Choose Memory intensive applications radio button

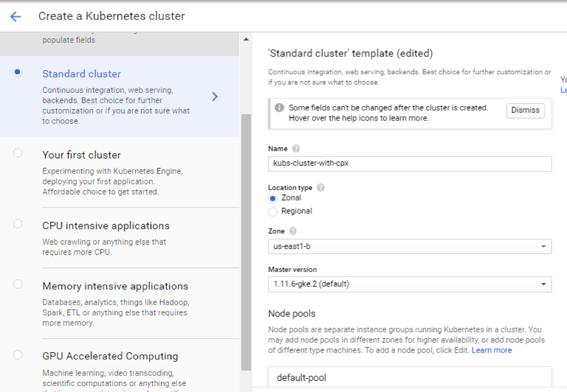(18, 284)
